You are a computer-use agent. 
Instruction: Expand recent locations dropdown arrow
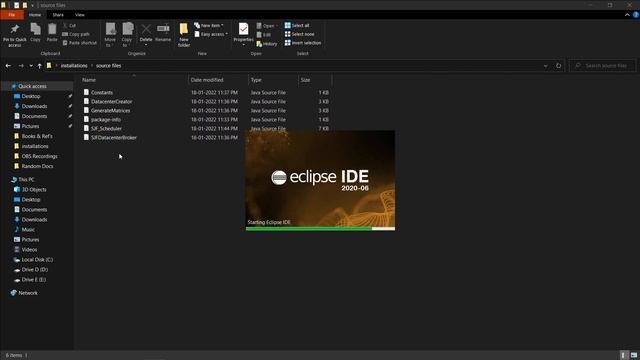[31, 66]
